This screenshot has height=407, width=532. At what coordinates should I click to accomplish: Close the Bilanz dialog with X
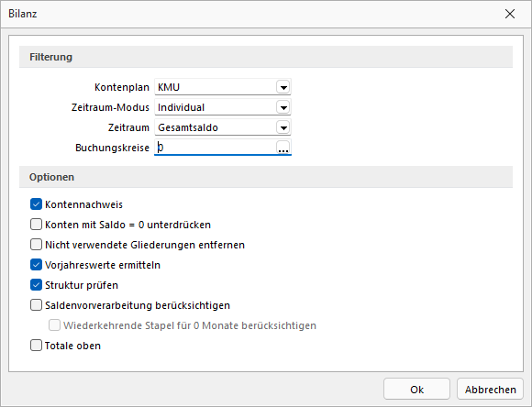point(510,14)
